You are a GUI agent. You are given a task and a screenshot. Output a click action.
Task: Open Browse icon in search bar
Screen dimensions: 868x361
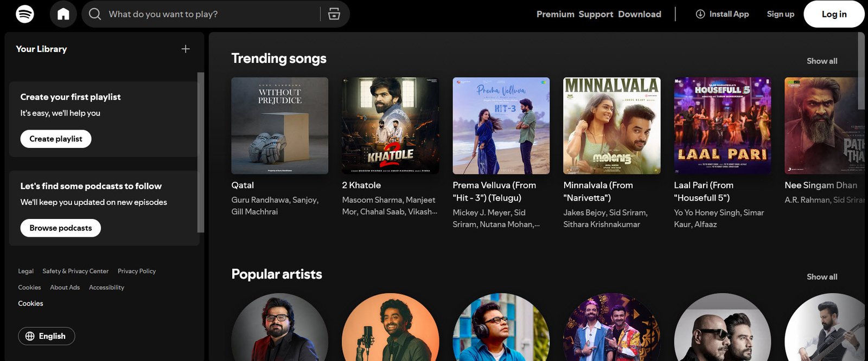pos(334,14)
